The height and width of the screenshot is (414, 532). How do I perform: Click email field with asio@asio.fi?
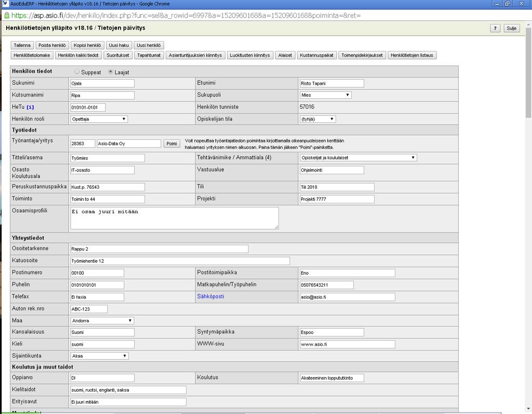(347, 297)
